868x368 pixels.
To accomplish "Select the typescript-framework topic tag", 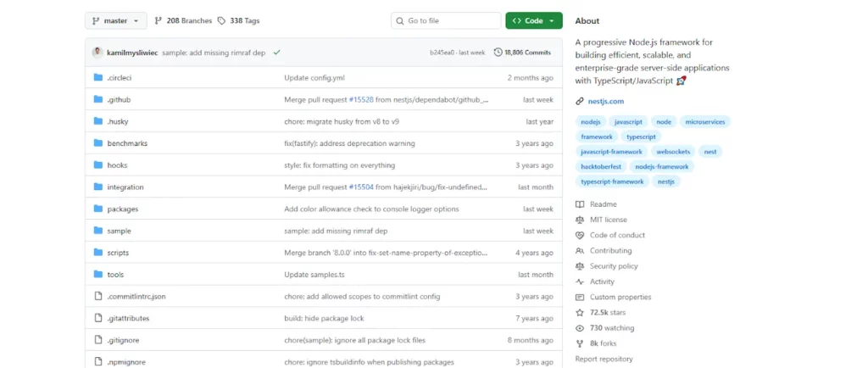I will pos(612,181).
